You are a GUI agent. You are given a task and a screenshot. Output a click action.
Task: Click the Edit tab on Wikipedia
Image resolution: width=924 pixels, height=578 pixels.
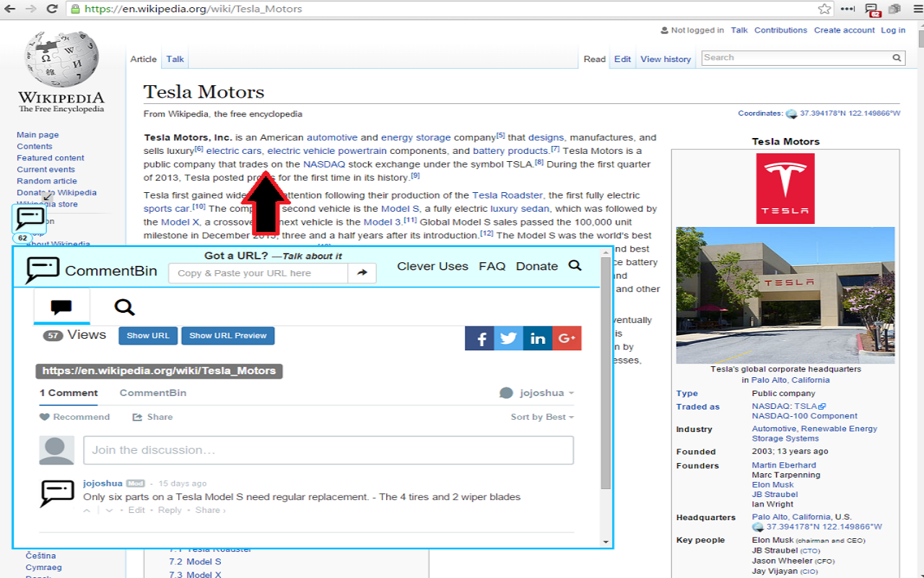click(x=622, y=59)
